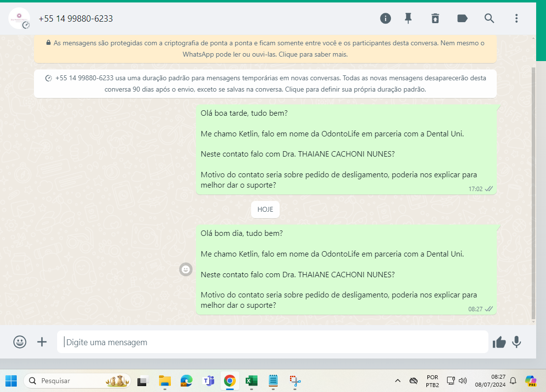The width and height of the screenshot is (546, 392).
Task: Open Excel from the taskbar
Action: (x=252, y=381)
